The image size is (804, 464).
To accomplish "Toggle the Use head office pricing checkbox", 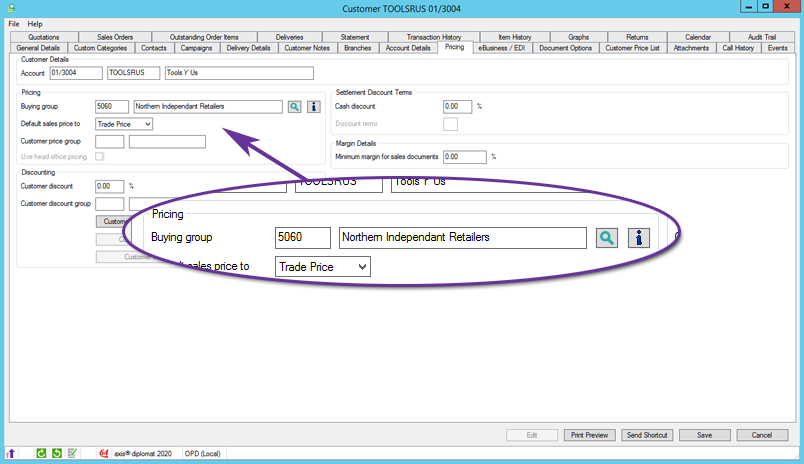I will [x=99, y=156].
